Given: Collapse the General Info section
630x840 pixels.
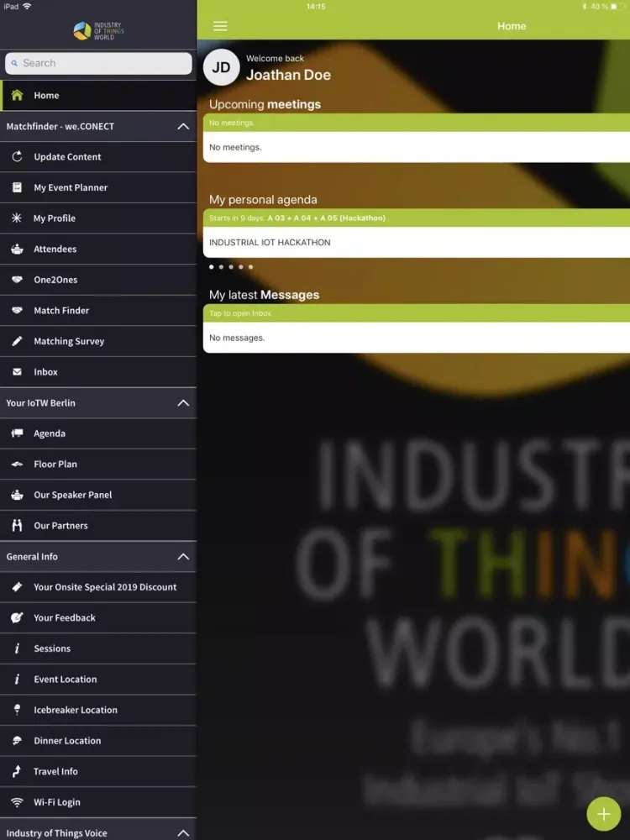Looking at the screenshot, I should (x=183, y=557).
